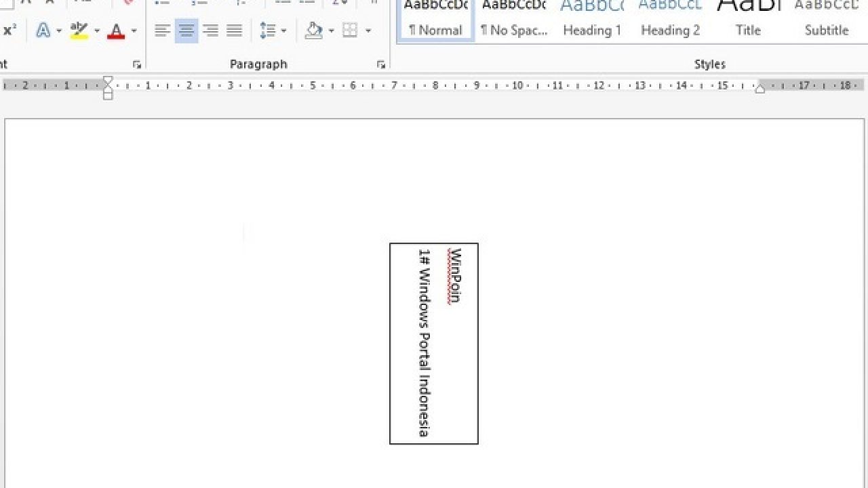Click the Styles group label
The height and width of the screenshot is (488, 868).
[x=710, y=64]
